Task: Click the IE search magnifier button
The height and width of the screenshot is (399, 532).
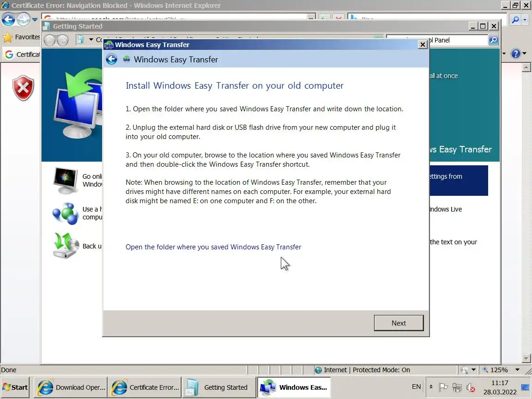Action: tap(515, 20)
